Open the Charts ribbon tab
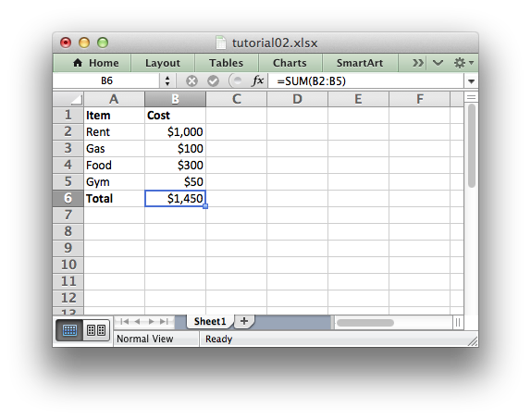Viewport: 531px width, 420px height. tap(290, 63)
